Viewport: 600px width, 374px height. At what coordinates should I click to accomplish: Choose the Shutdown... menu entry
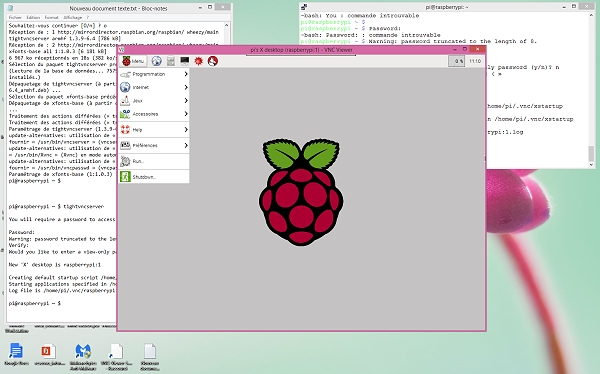[154, 177]
